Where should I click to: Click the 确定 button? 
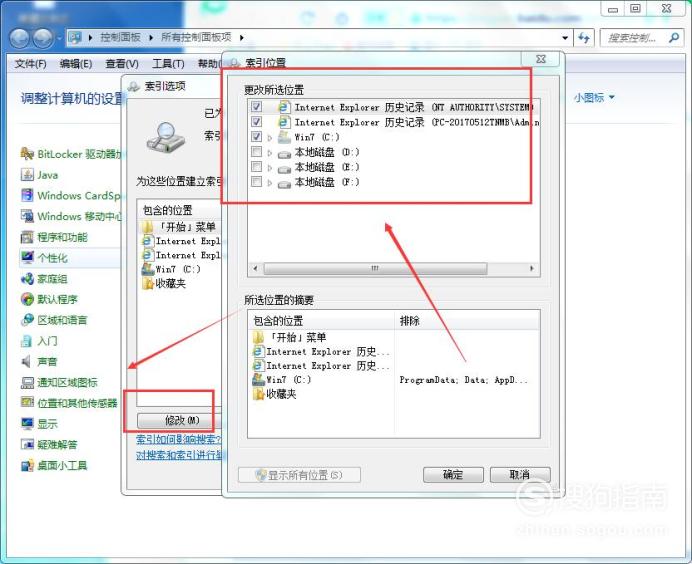click(453, 475)
